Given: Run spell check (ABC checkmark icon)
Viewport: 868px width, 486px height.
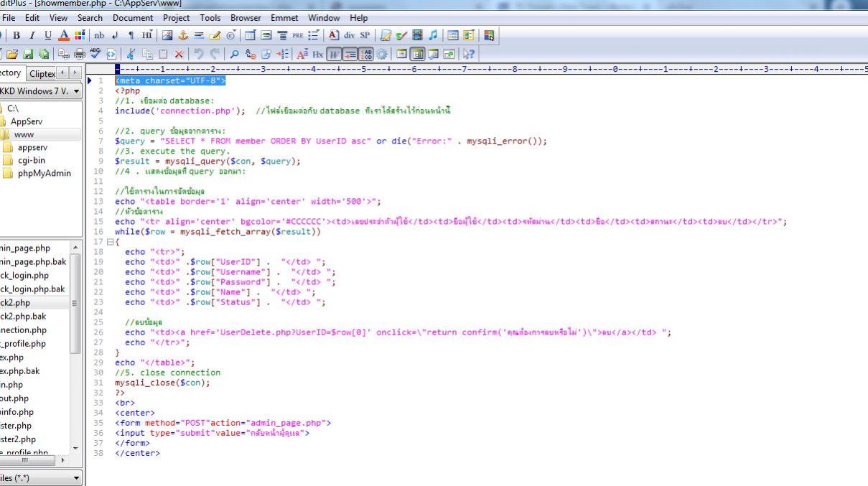Looking at the screenshot, I should point(95,54).
